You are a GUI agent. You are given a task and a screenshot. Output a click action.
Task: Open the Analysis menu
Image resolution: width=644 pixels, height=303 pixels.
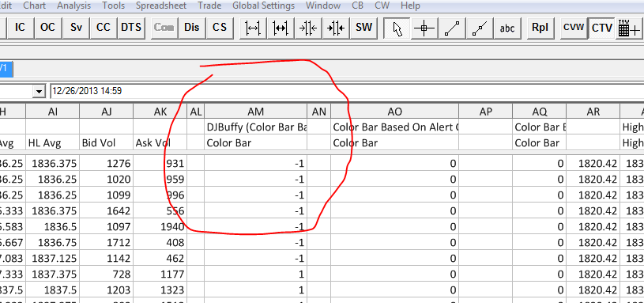(74, 6)
